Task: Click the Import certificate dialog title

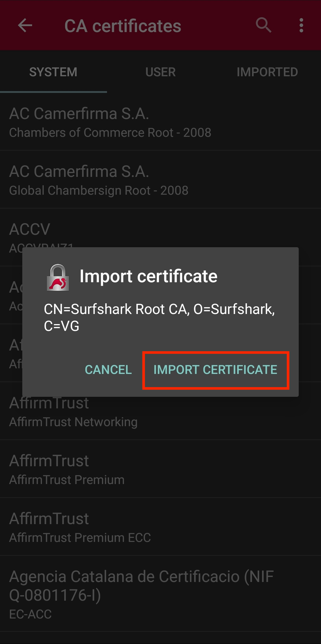Action: pos(148,276)
